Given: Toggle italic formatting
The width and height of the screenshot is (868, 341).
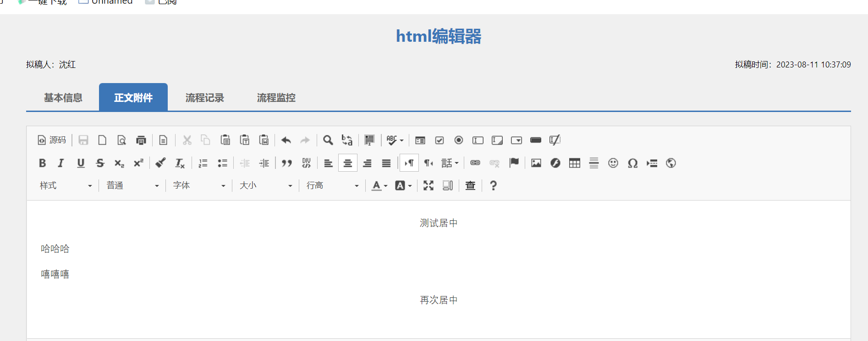Looking at the screenshot, I should pyautogui.click(x=61, y=163).
